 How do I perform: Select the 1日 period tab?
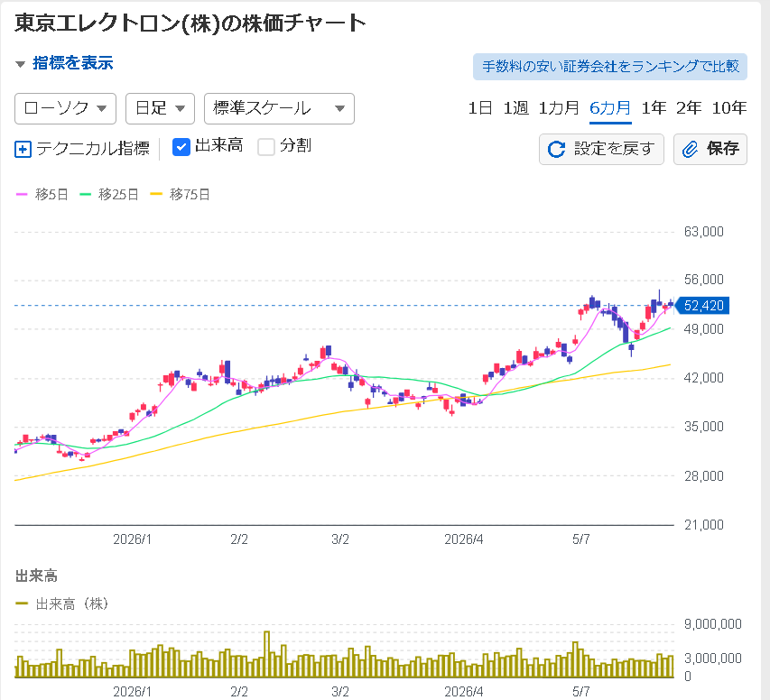click(479, 108)
